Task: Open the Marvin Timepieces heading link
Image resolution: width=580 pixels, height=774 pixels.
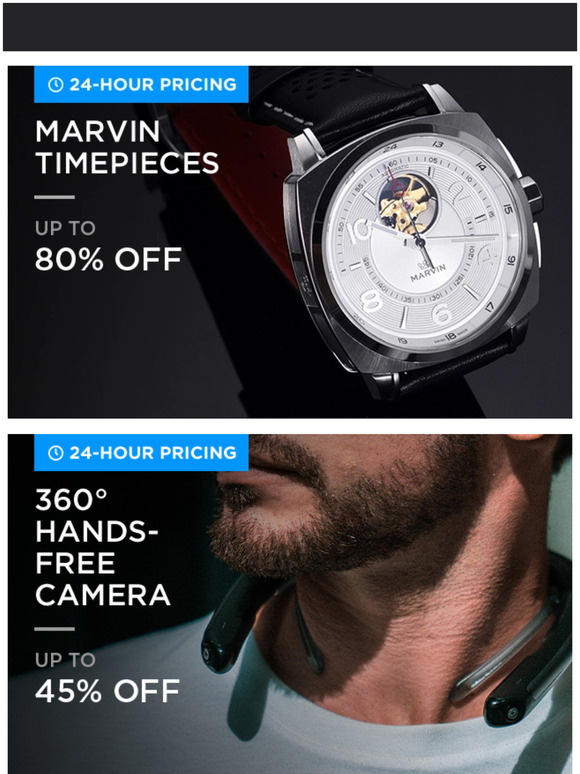Action: (127, 148)
